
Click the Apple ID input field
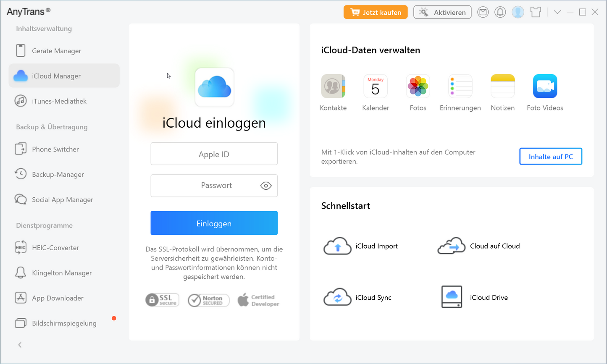[x=214, y=154]
